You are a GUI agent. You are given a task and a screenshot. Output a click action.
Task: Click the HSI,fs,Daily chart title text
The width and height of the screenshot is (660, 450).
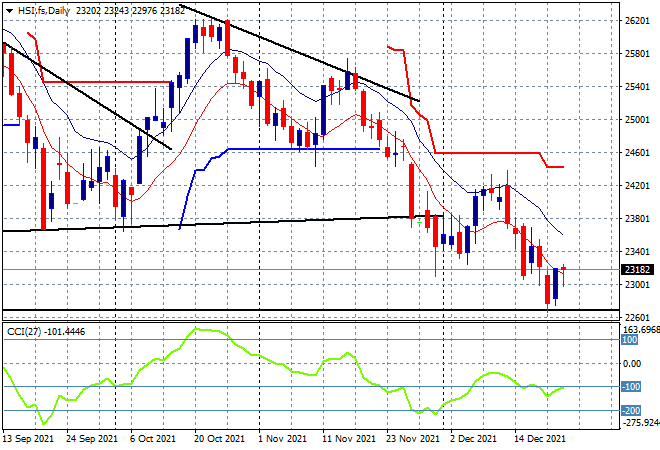pos(43,11)
